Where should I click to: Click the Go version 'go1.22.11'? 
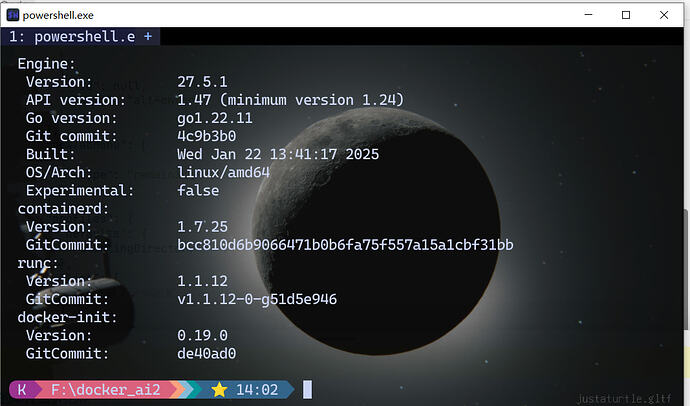215,118
